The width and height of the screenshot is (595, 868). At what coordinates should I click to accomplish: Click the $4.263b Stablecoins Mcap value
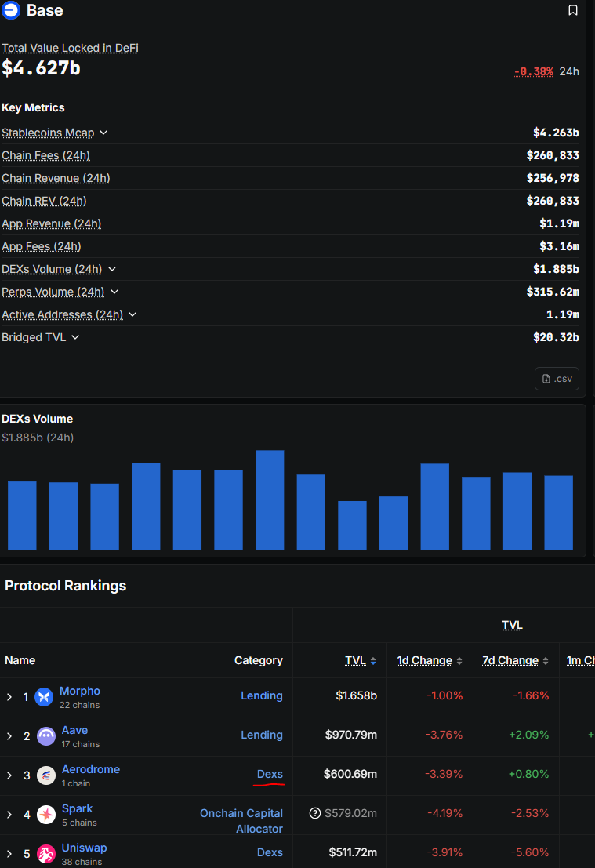tap(557, 133)
